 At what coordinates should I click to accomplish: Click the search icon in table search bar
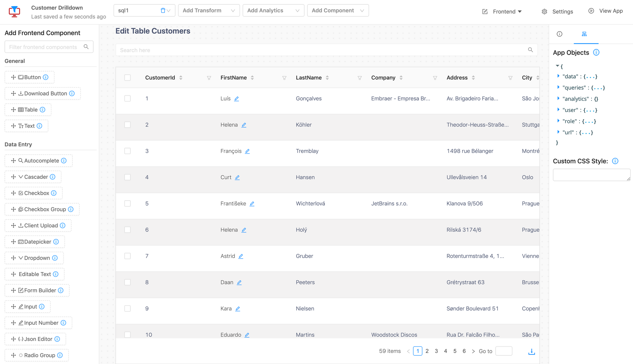tap(530, 50)
